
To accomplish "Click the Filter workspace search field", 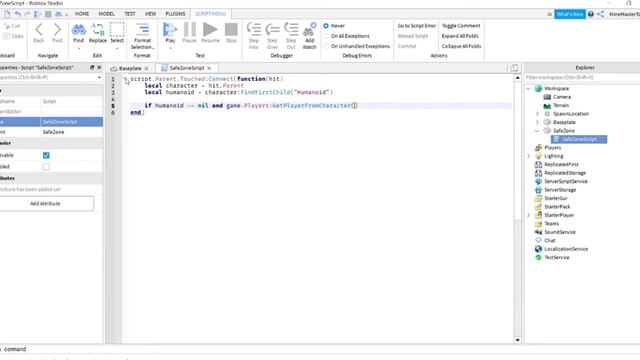I will pyautogui.click(x=582, y=77).
